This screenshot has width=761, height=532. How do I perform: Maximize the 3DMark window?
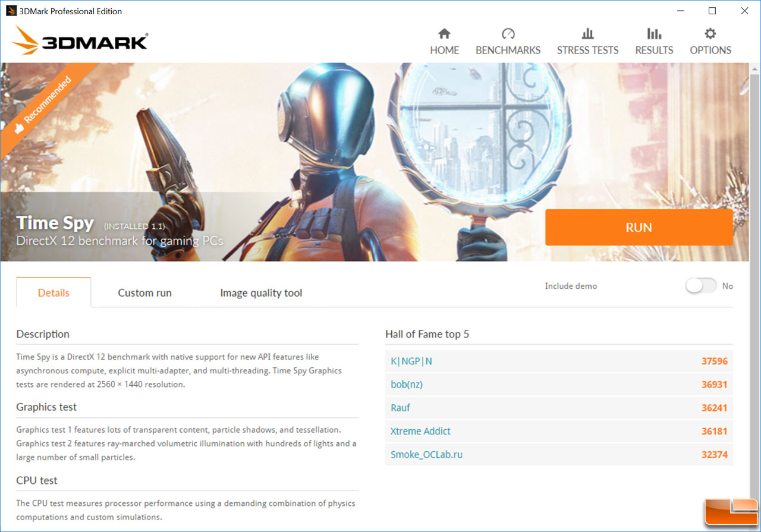click(712, 11)
